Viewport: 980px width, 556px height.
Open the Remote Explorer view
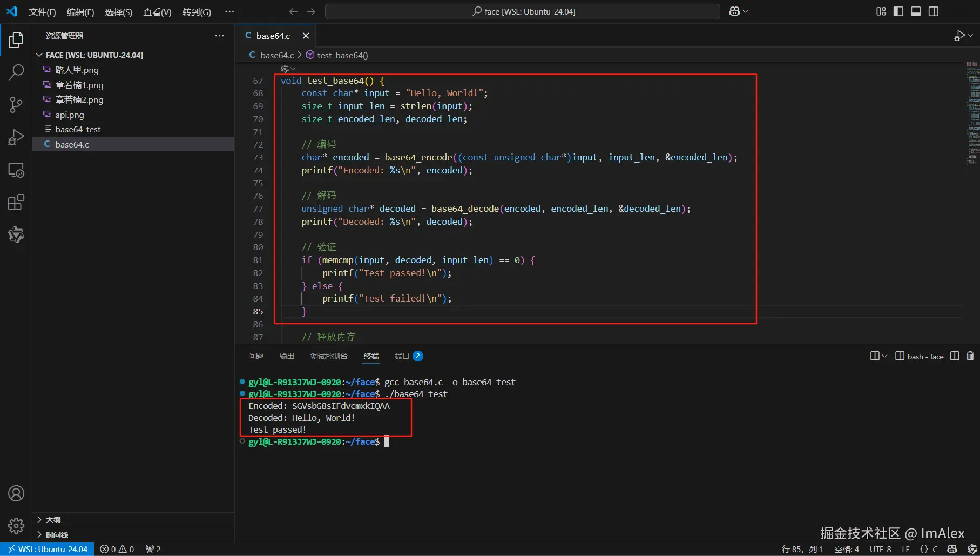(16, 170)
